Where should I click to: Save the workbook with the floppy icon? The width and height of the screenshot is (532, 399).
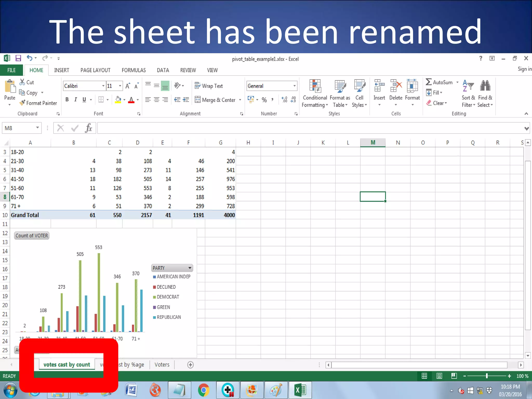point(18,58)
